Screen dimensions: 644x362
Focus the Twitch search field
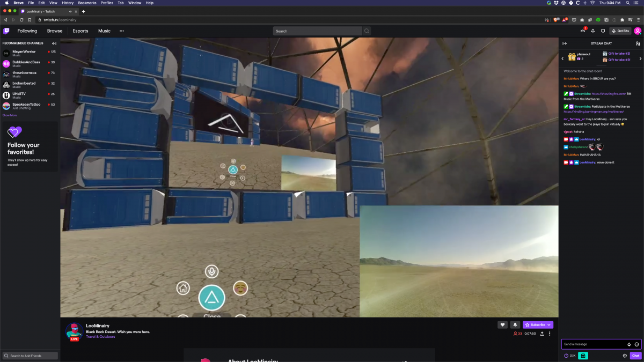coord(318,31)
